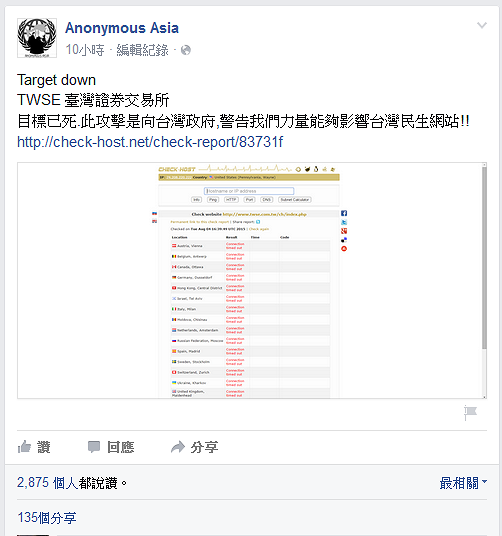Click the embedded Check-Host screenshot image

click(x=252, y=281)
